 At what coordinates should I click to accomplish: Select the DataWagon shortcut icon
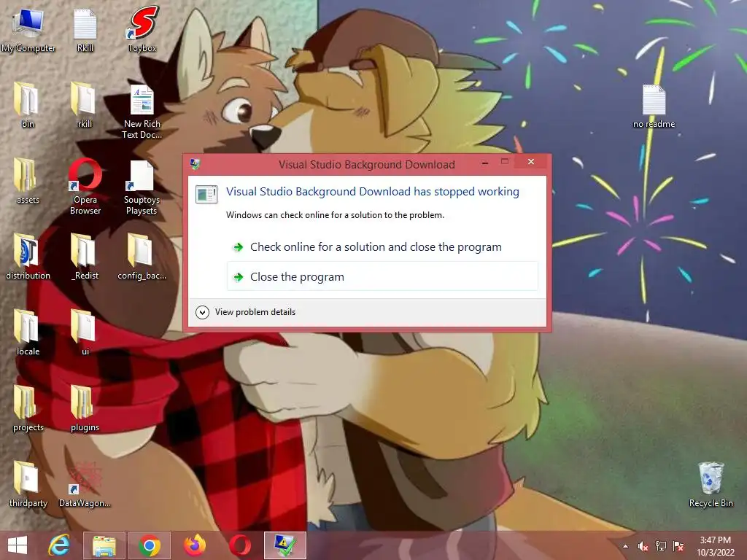click(x=85, y=484)
